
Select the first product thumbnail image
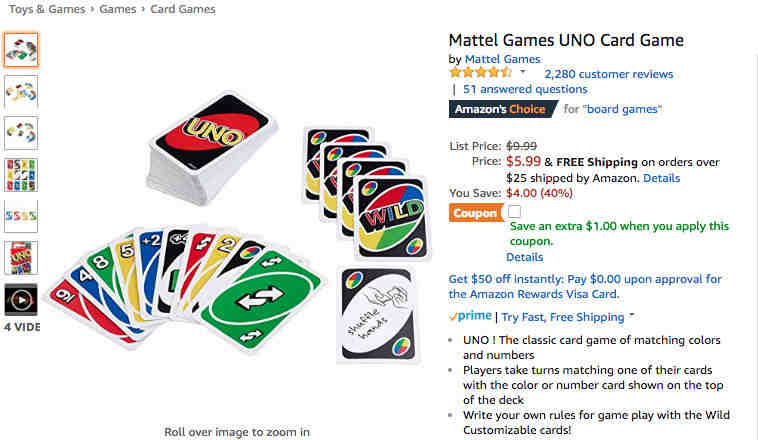21,50
